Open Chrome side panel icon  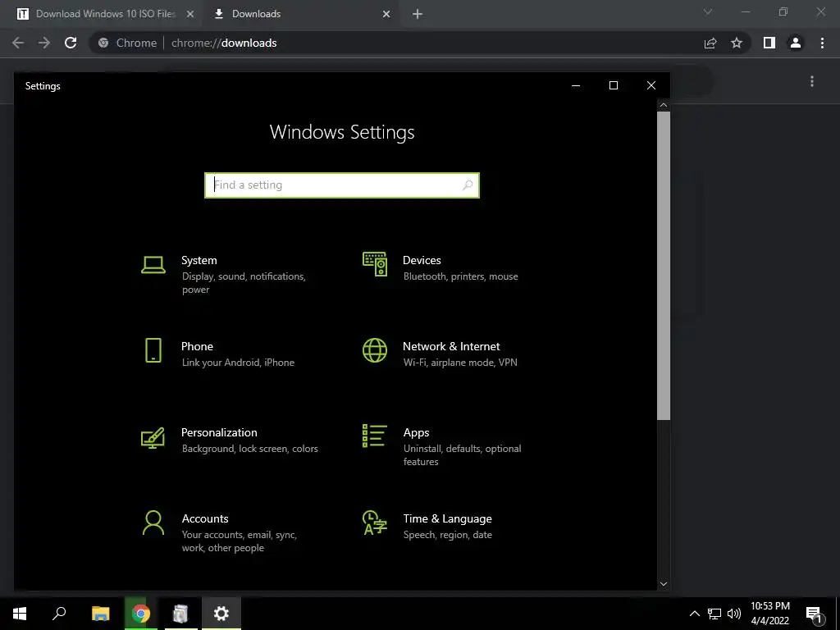tap(769, 43)
